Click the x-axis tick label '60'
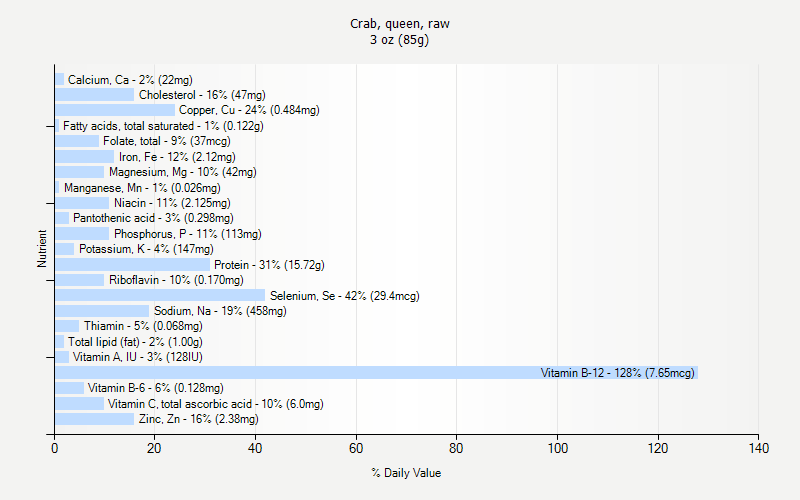 [356, 448]
